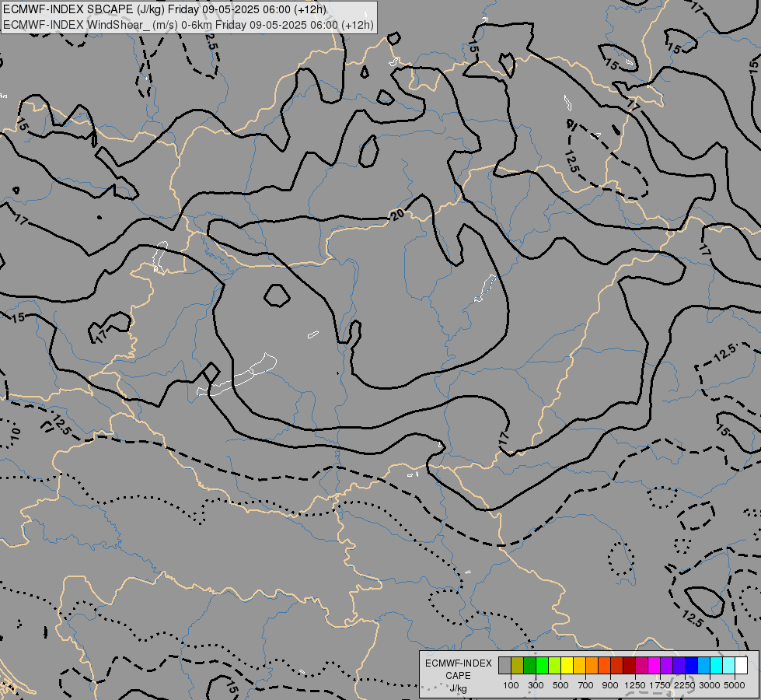The width and height of the screenshot is (761, 700).
Task: Click the gray swatch in the CAPE legend
Action: [504, 665]
